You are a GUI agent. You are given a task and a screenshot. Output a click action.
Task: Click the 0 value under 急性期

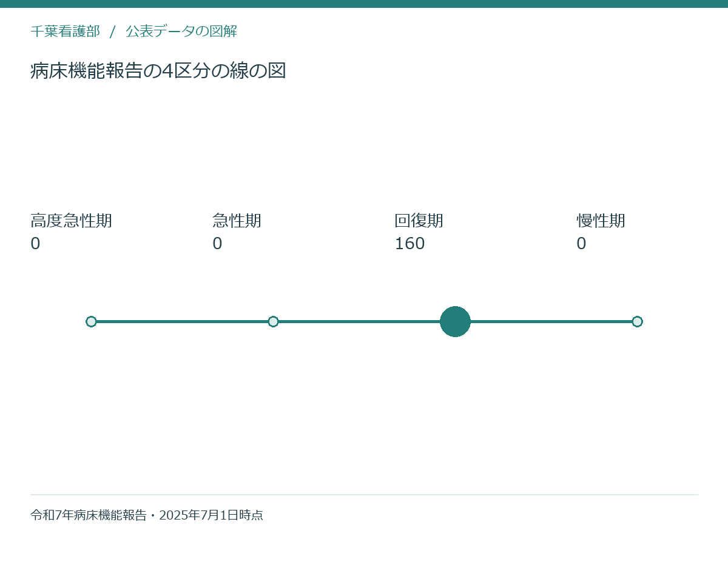click(x=217, y=244)
